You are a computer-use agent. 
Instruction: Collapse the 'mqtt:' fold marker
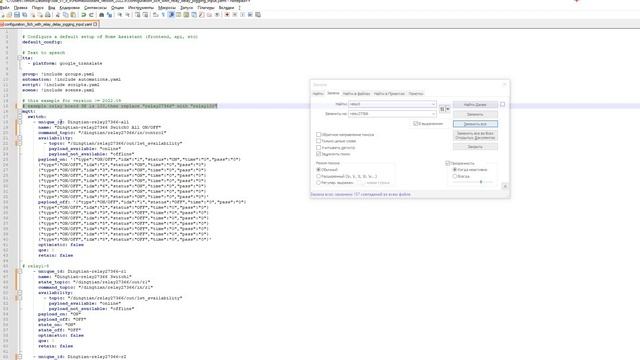(x=19, y=111)
